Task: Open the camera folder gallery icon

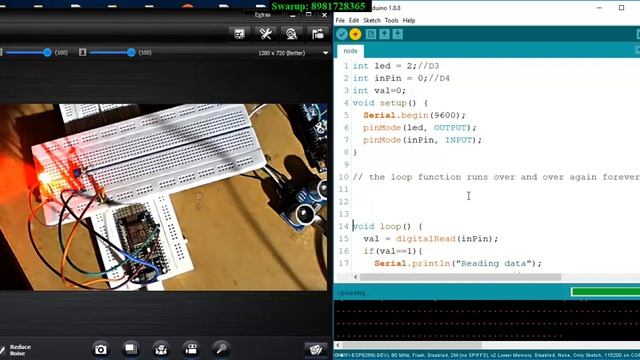Action: [317, 33]
